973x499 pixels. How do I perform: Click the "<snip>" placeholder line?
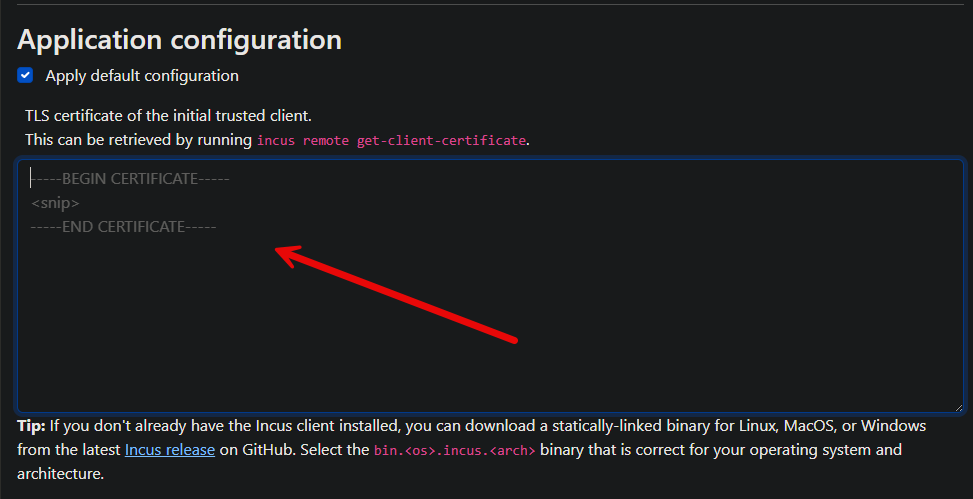tap(56, 203)
